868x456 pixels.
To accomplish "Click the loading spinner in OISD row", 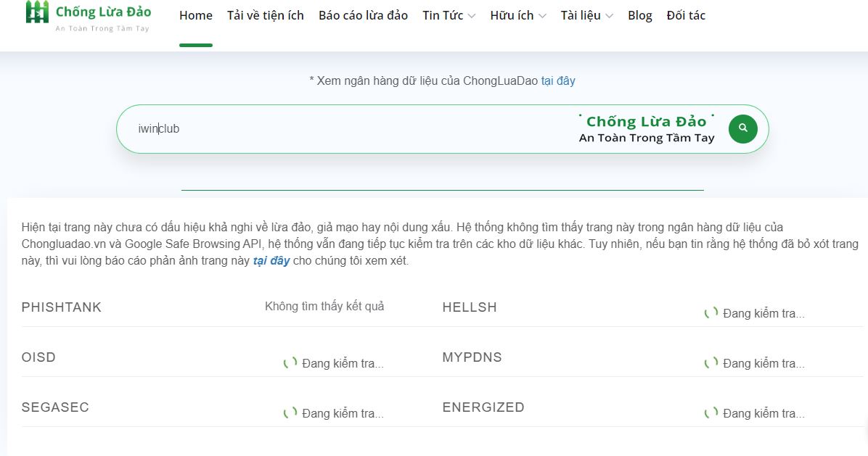I will point(290,362).
